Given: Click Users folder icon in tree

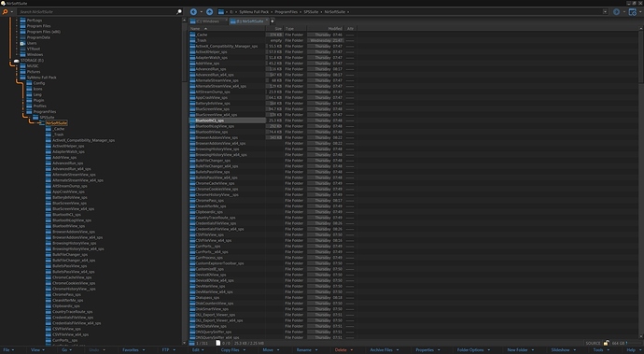Looking at the screenshot, I should tap(22, 43).
